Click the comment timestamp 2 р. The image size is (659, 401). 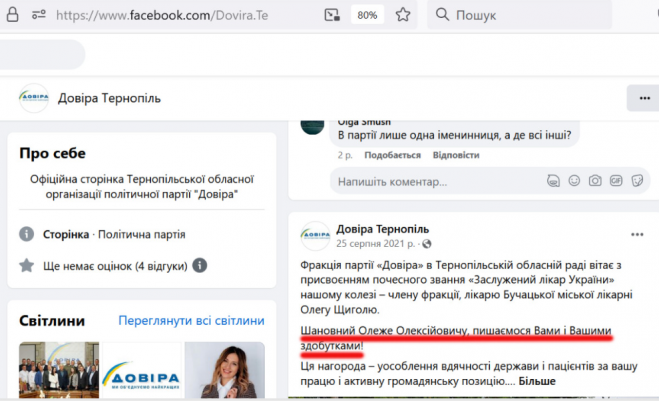[x=345, y=155]
